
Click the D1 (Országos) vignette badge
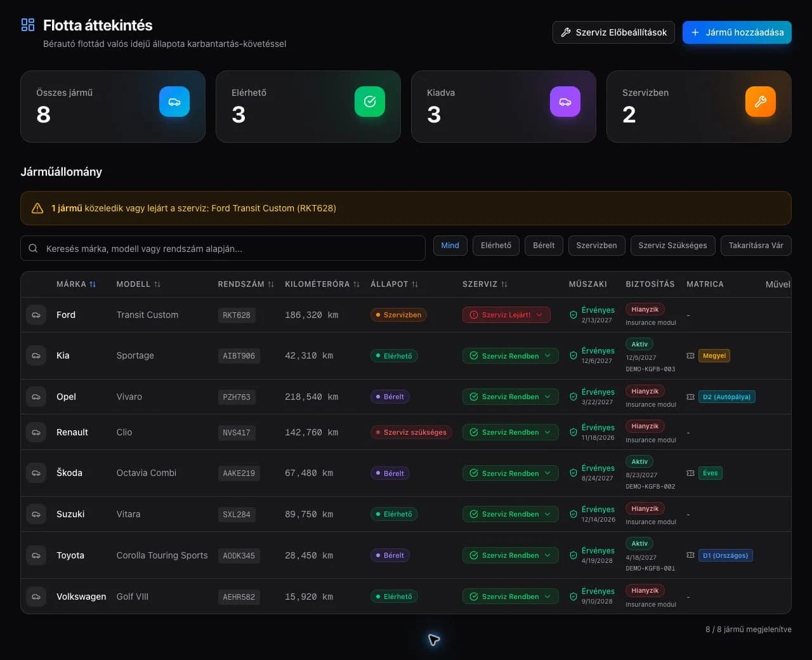point(726,555)
